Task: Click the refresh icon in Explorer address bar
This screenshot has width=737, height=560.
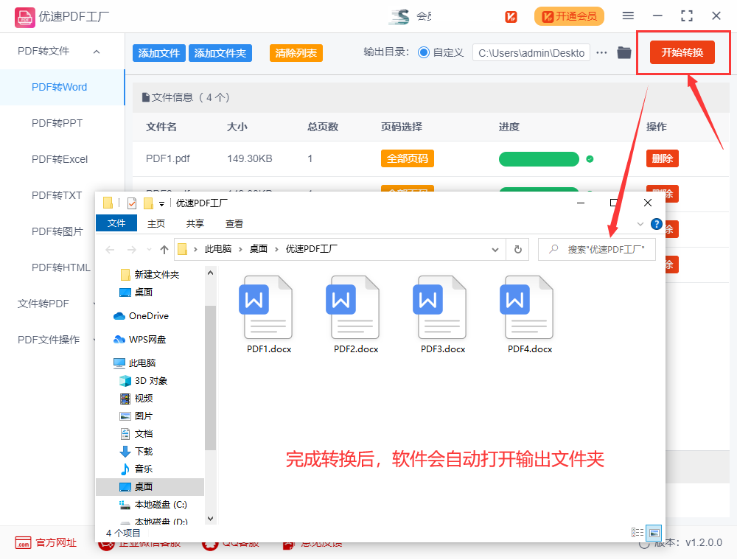Action: (x=517, y=249)
